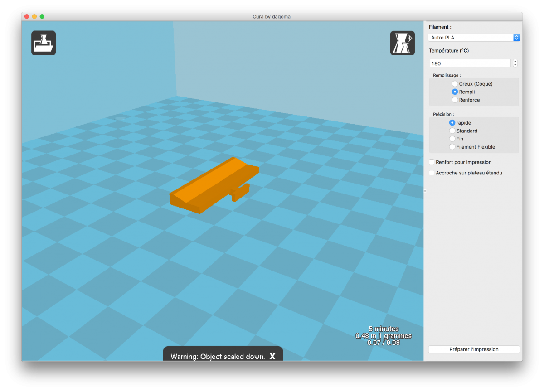The height and width of the screenshot is (392, 544).
Task: Click the '0.07 / 0.08' text
Action: coord(384,343)
